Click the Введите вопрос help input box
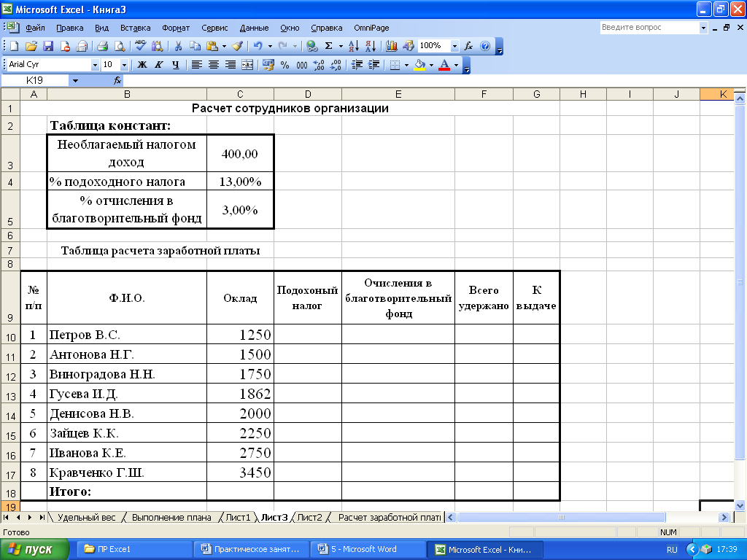The width and height of the screenshot is (747, 560). [650, 28]
